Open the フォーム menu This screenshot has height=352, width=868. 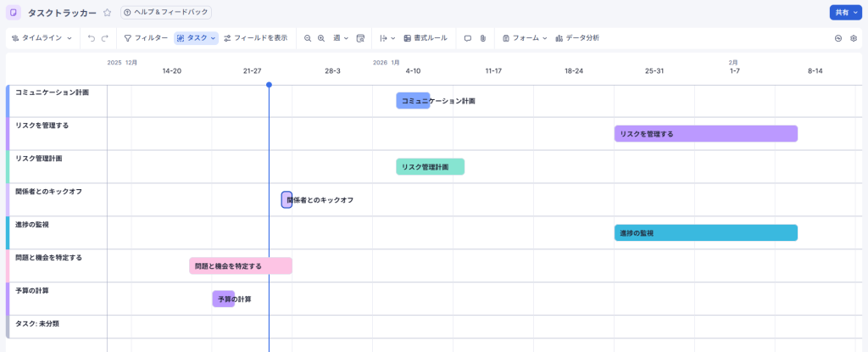point(525,38)
